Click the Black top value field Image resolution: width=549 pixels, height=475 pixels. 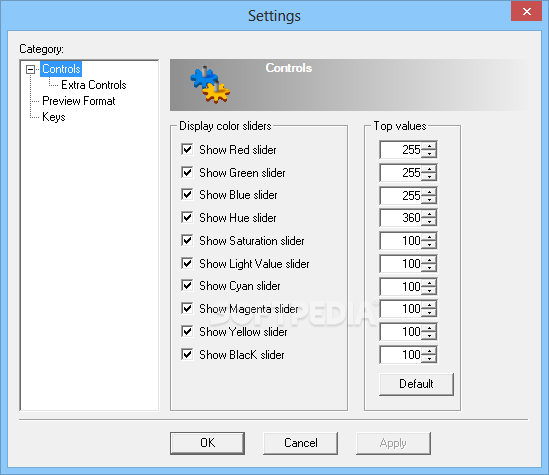pos(401,355)
